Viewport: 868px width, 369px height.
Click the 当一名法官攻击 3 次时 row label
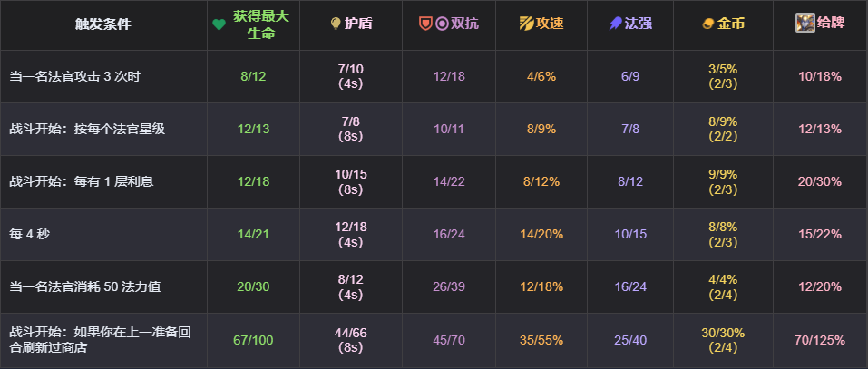click(74, 76)
